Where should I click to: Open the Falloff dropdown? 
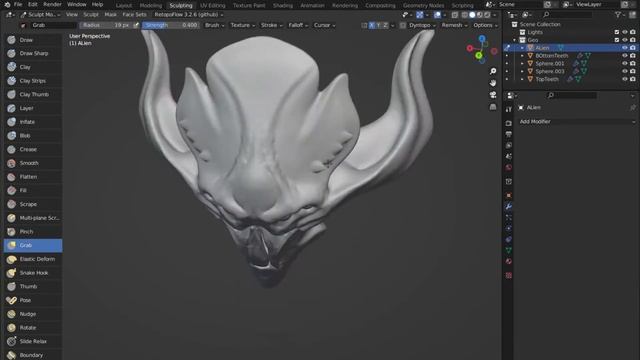tap(298, 25)
